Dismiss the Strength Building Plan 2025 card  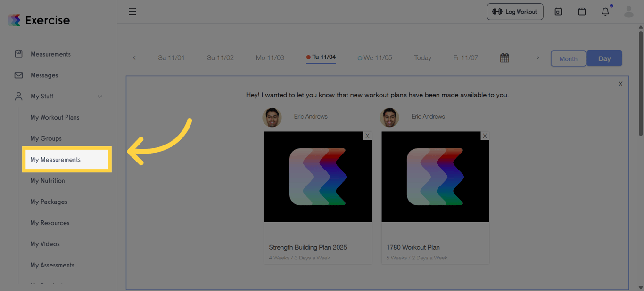[x=367, y=136]
